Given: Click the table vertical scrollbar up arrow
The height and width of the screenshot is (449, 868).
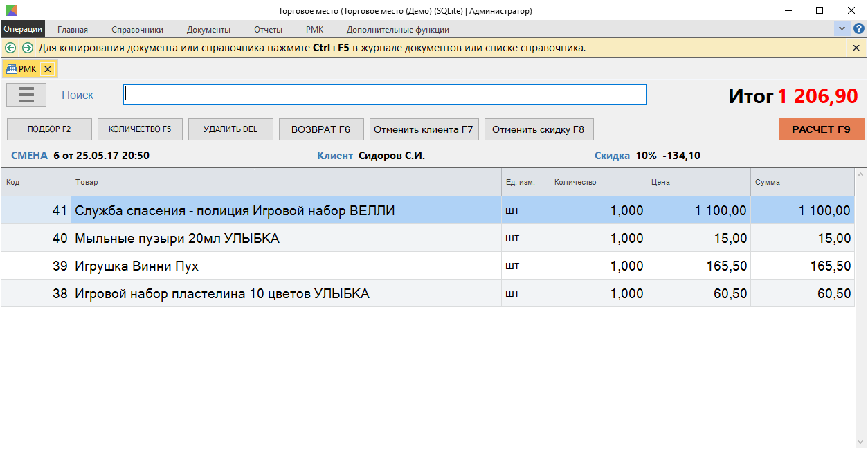Looking at the screenshot, I should click(x=861, y=174).
